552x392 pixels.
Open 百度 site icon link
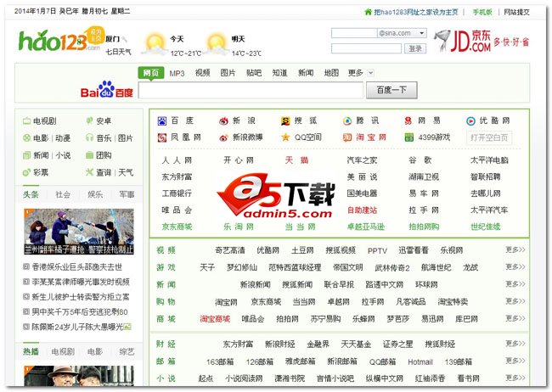tap(161, 121)
